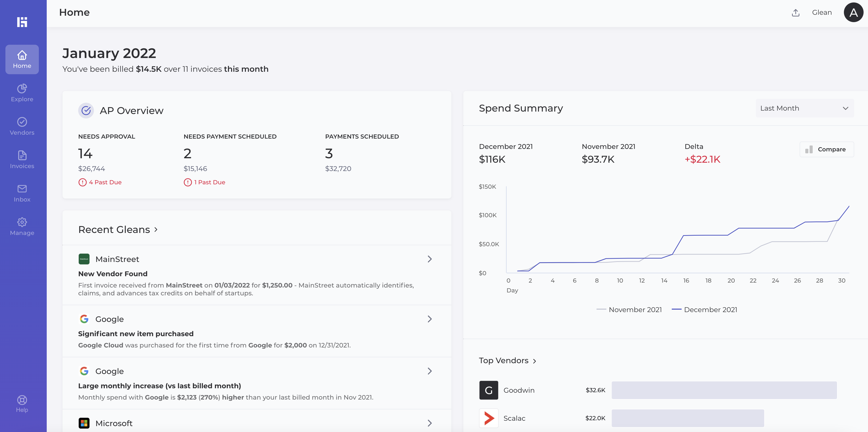Image resolution: width=868 pixels, height=432 pixels.
Task: Open the Glean menu in the top bar
Action: pos(822,12)
